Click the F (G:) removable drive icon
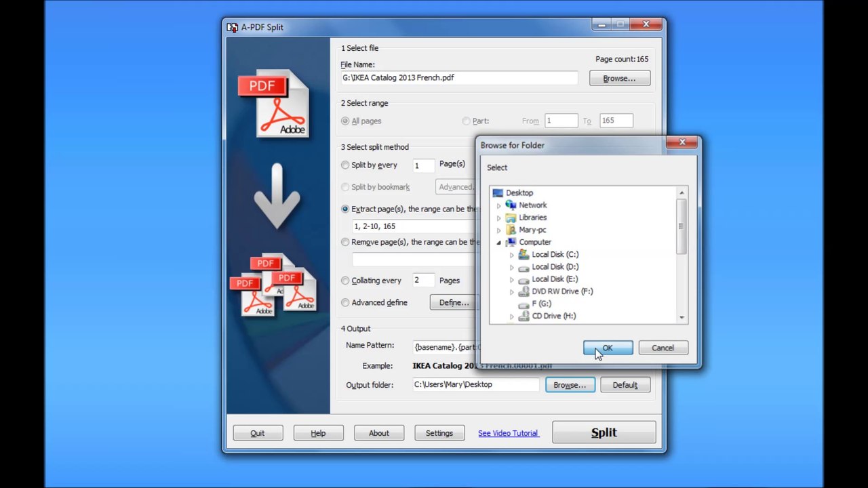Screen dimensions: 868x488 [524, 304]
